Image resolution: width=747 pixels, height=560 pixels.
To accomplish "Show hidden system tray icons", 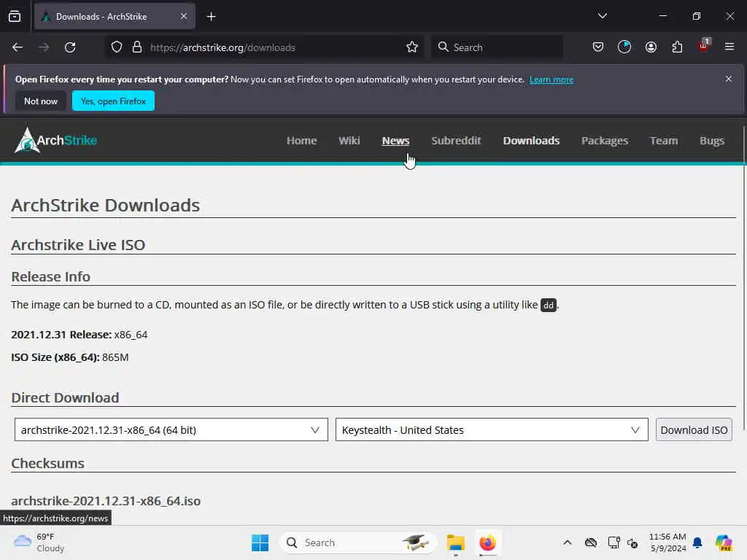I will coord(567,542).
